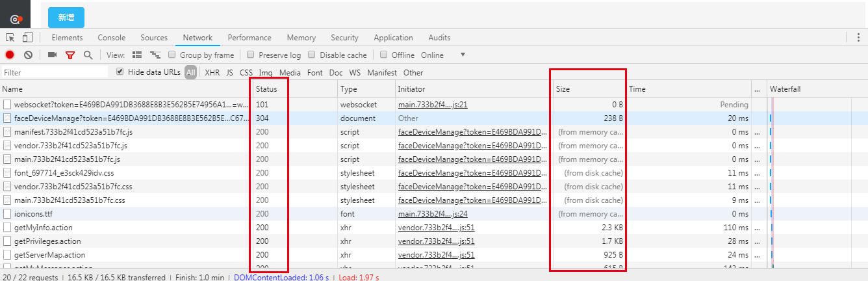Image resolution: width=868 pixels, height=281 pixels.
Task: Filter requests by Other
Action: [413, 73]
